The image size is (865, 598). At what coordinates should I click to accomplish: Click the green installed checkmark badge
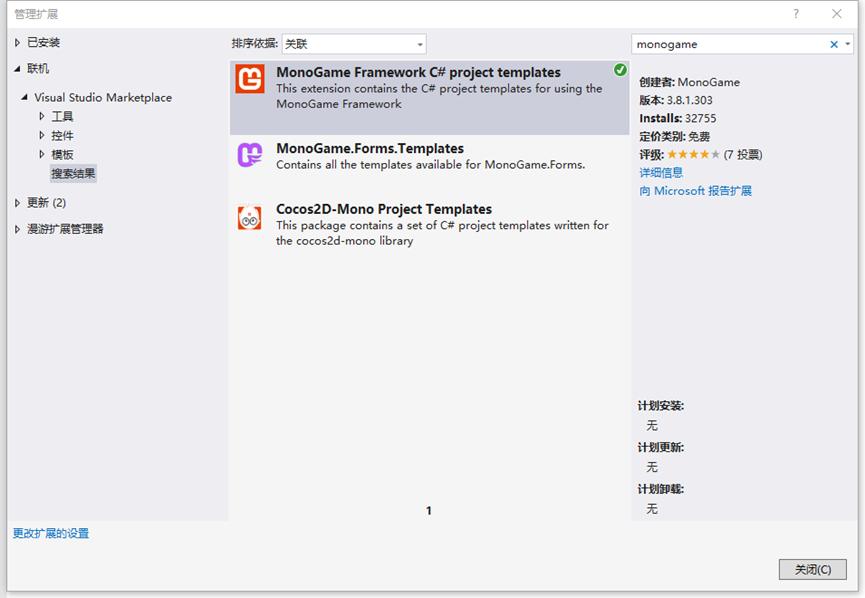620,70
